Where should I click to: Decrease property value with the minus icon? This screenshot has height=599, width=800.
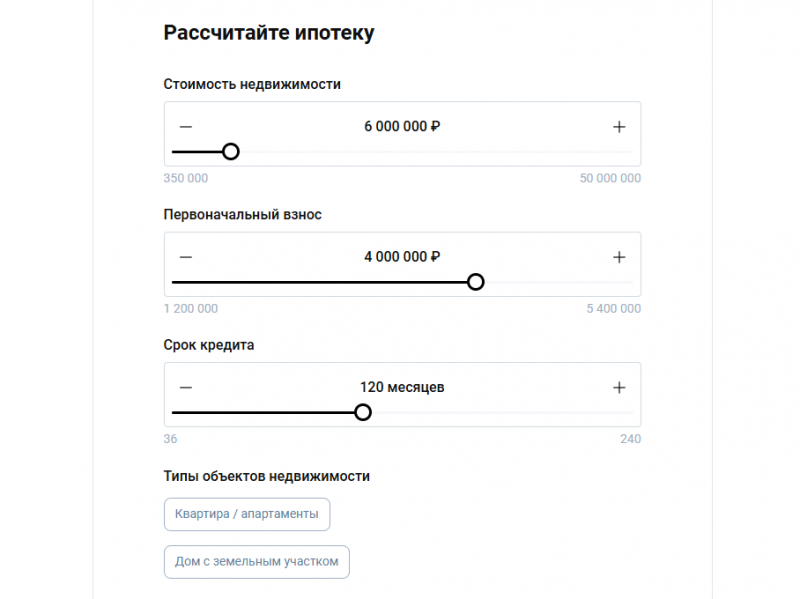(x=185, y=127)
